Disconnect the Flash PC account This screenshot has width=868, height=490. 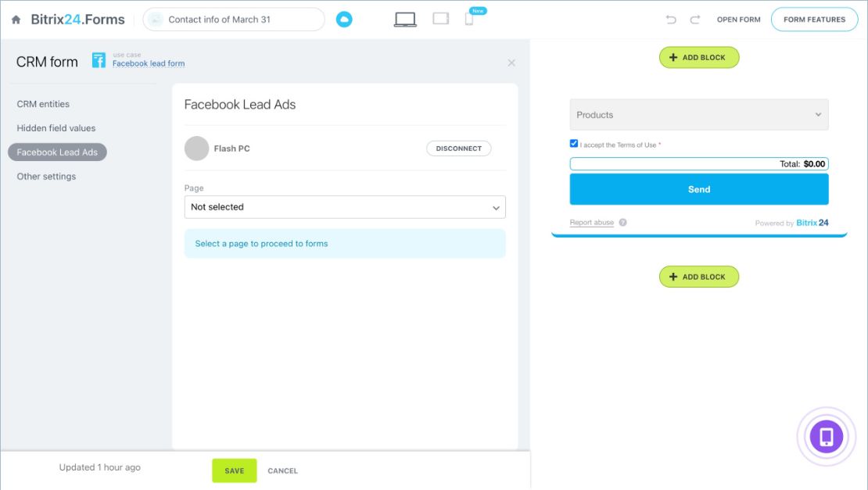click(x=458, y=148)
